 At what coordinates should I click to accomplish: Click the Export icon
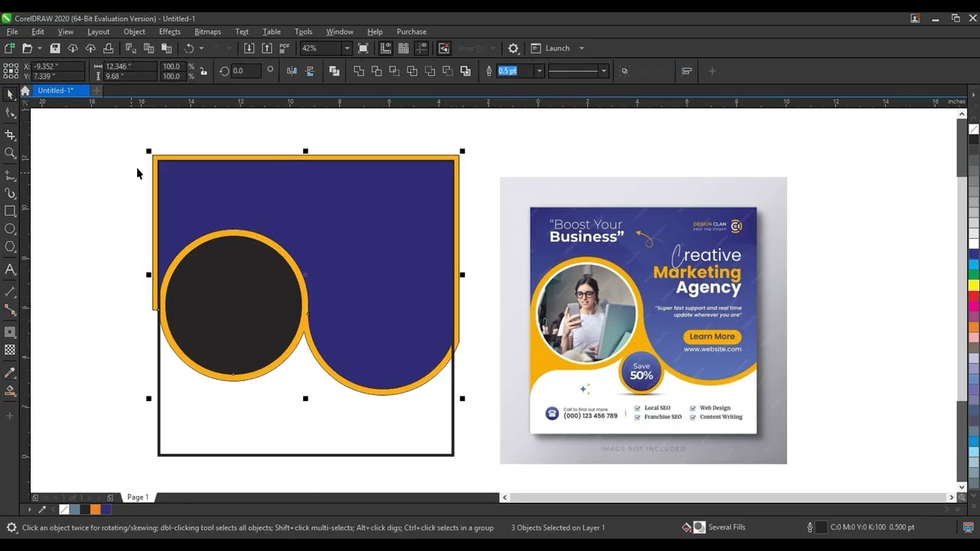coord(266,48)
